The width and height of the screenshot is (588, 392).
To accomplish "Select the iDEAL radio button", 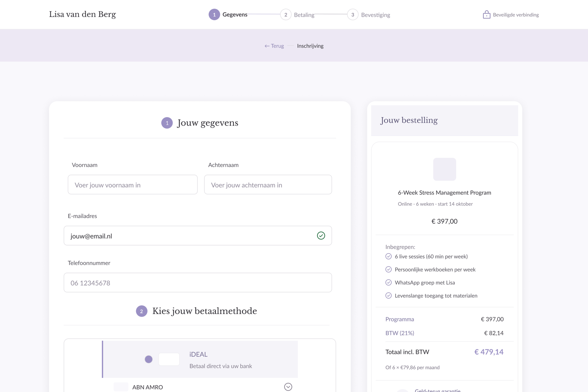I will coord(149,359).
